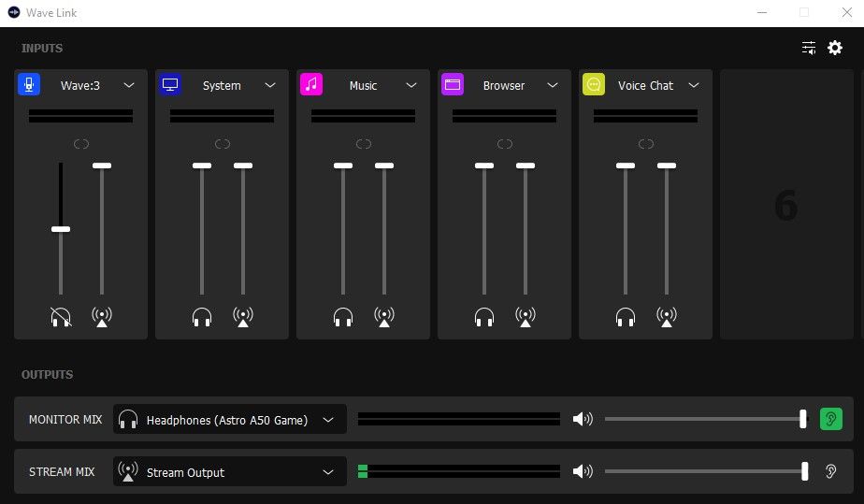Click Voice Chat stream volume fader handle
Viewport: 864px width, 504px height.
(666, 166)
